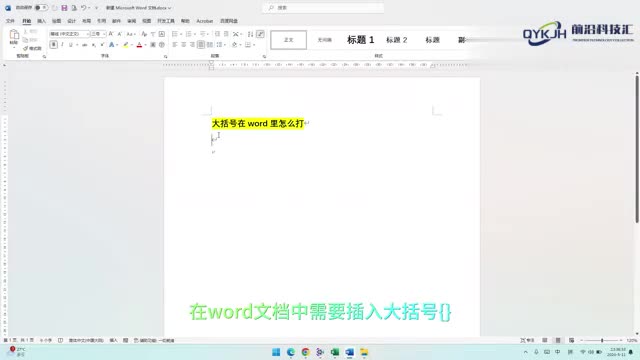Click the Shading paint bucket icon
Image resolution: width=640 pixels, height=360 pixels.
pos(234,44)
